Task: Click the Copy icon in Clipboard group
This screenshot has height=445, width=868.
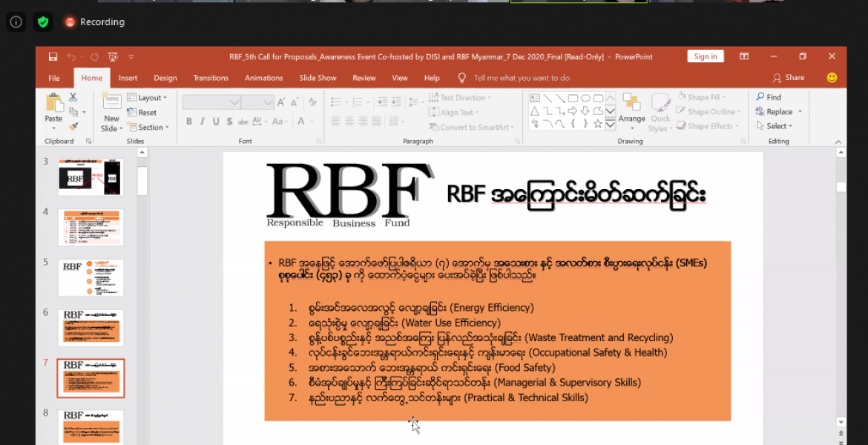Action: tap(73, 112)
